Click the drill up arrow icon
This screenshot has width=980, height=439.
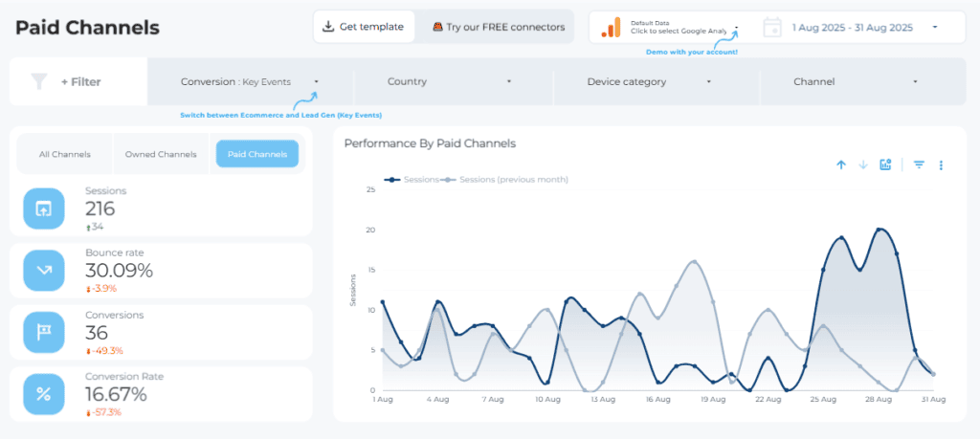[x=841, y=165]
